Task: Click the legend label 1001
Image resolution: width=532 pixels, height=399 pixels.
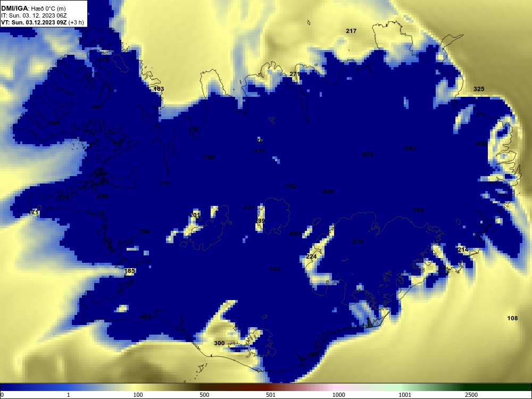Action: (405, 395)
